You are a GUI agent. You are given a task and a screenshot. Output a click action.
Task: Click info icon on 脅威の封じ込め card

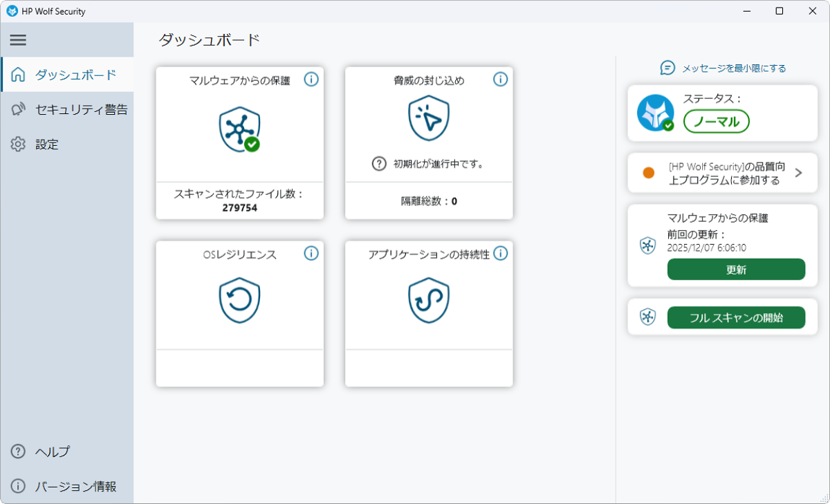(501, 80)
